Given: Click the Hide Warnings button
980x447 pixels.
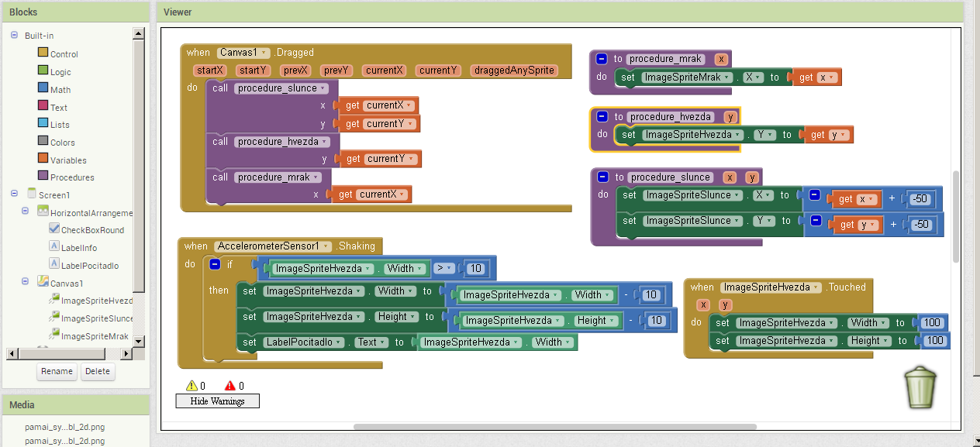Looking at the screenshot, I should (217, 401).
